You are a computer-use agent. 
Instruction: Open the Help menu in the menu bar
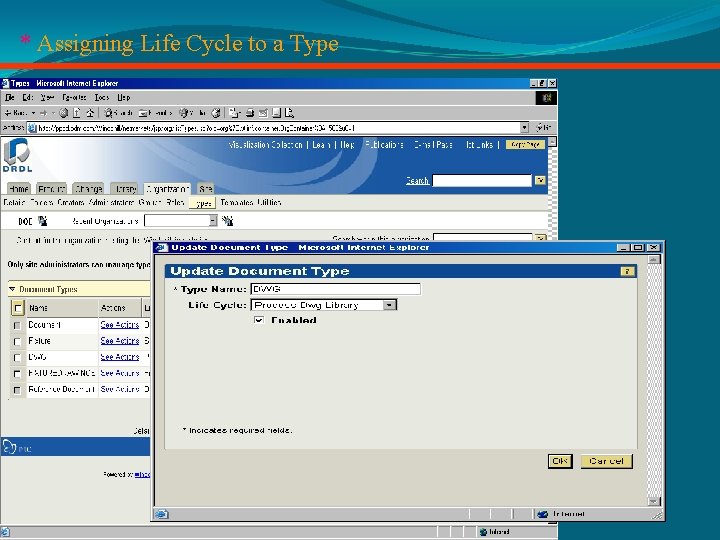(124, 97)
